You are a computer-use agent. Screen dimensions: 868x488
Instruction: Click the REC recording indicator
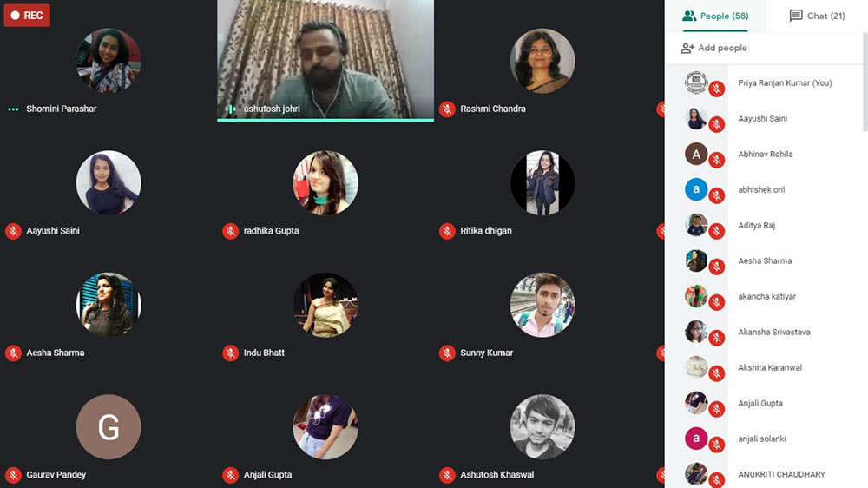pyautogui.click(x=27, y=16)
